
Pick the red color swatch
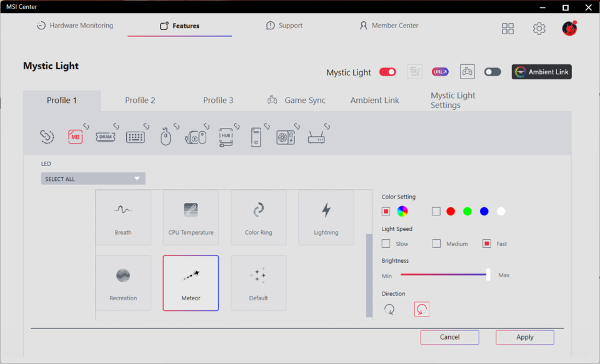pyautogui.click(x=451, y=211)
